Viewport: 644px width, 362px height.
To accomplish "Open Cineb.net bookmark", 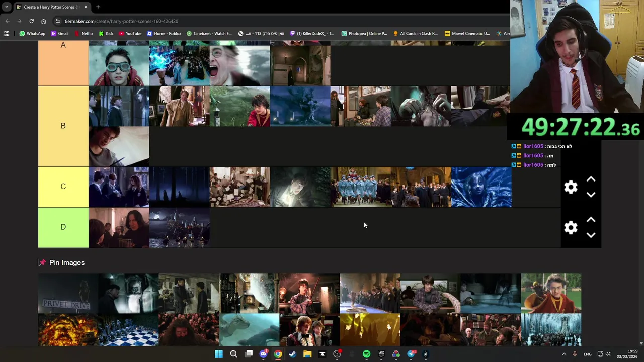I will click(209, 34).
